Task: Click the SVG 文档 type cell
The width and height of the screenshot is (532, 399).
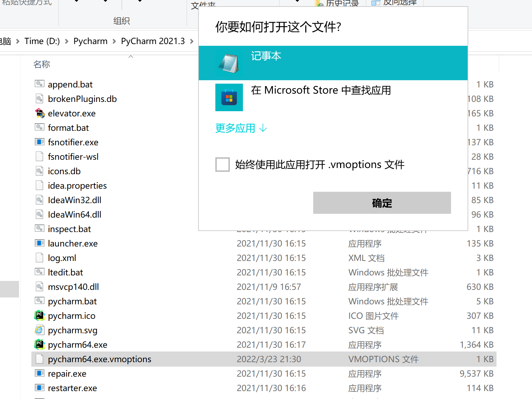Action: tap(366, 330)
